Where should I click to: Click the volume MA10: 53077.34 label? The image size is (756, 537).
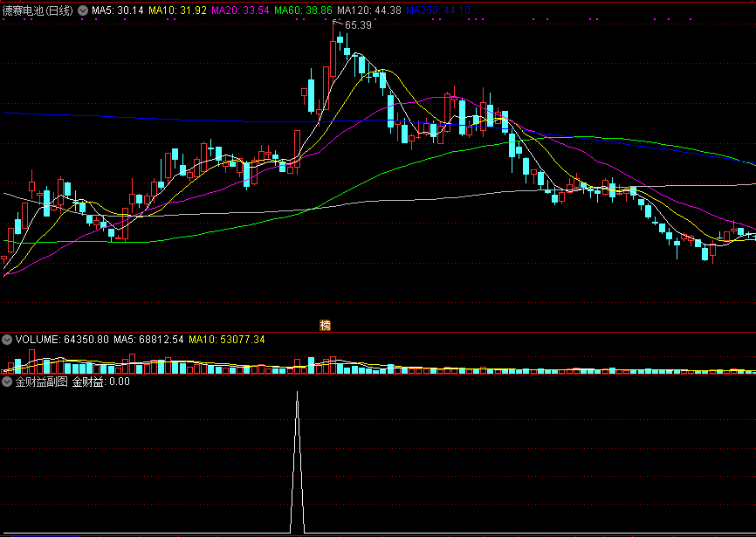click(x=227, y=340)
